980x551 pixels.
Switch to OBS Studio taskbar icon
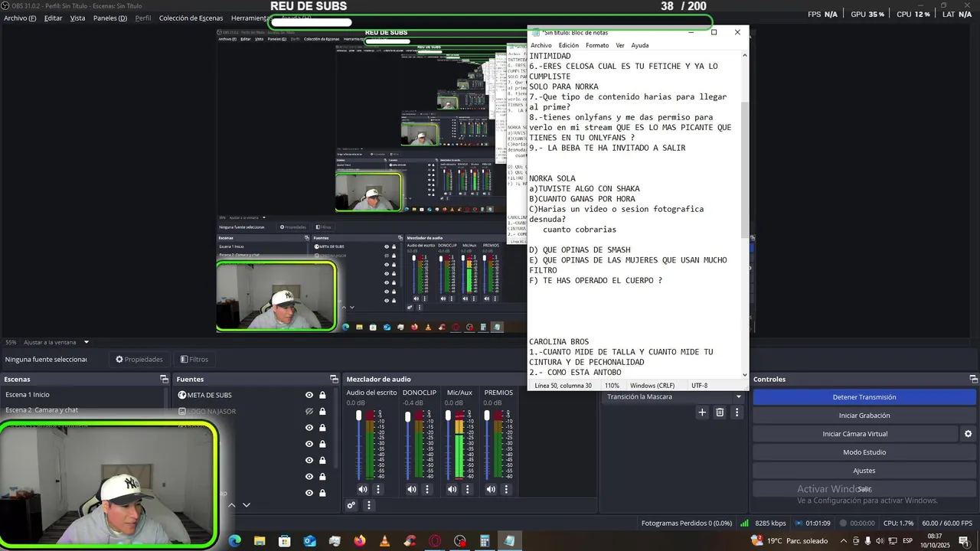(x=460, y=541)
